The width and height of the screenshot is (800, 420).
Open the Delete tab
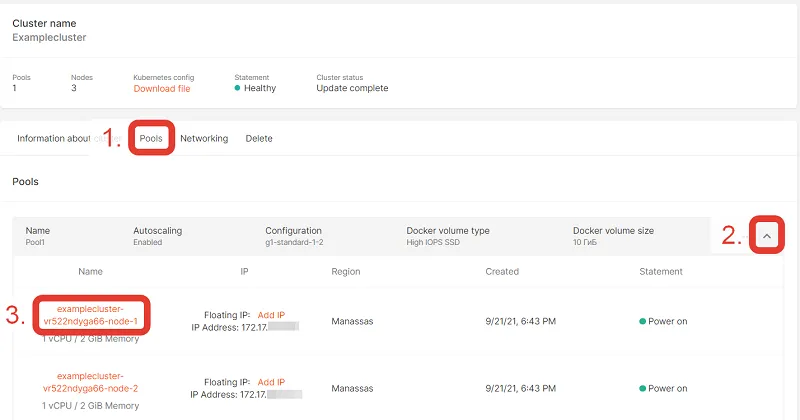click(x=259, y=138)
